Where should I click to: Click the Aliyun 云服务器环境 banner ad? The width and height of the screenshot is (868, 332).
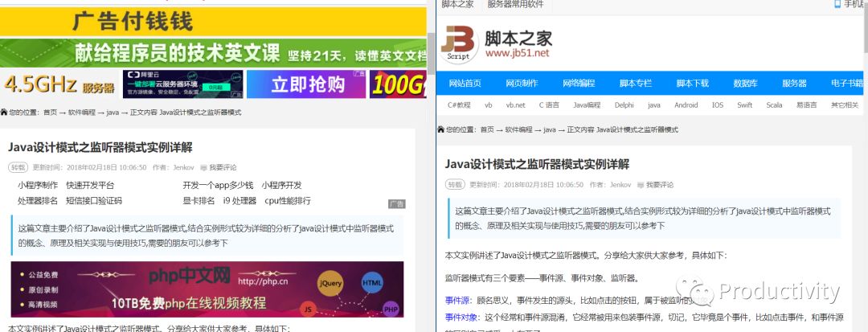point(183,84)
